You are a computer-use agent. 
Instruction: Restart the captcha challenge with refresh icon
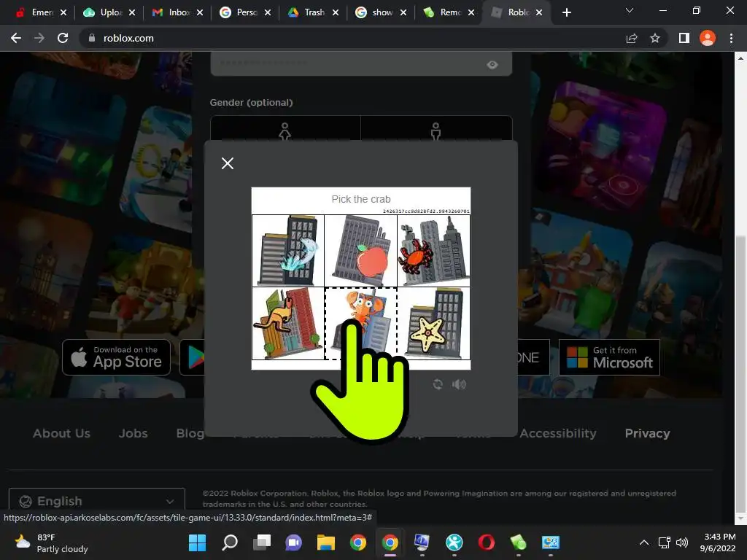pos(438,384)
